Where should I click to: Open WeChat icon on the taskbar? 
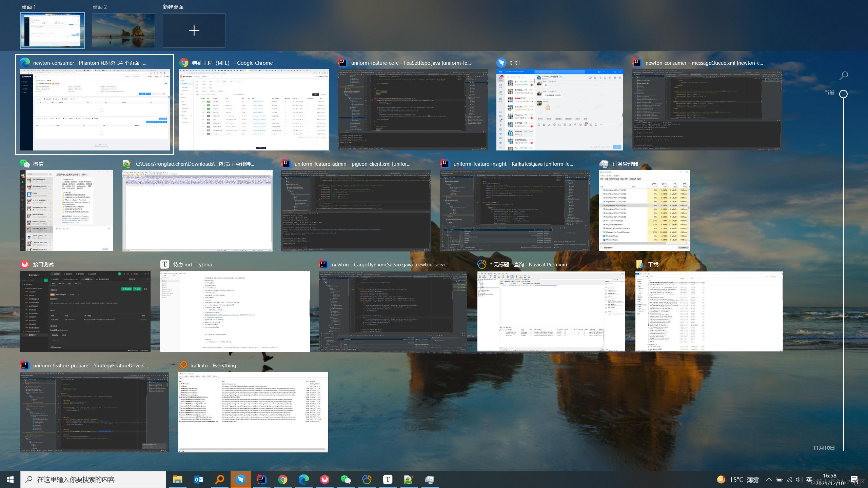tap(346, 480)
